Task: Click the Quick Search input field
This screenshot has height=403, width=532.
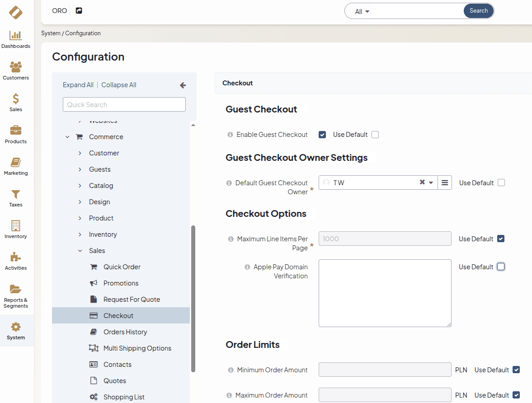Action: 124,104
